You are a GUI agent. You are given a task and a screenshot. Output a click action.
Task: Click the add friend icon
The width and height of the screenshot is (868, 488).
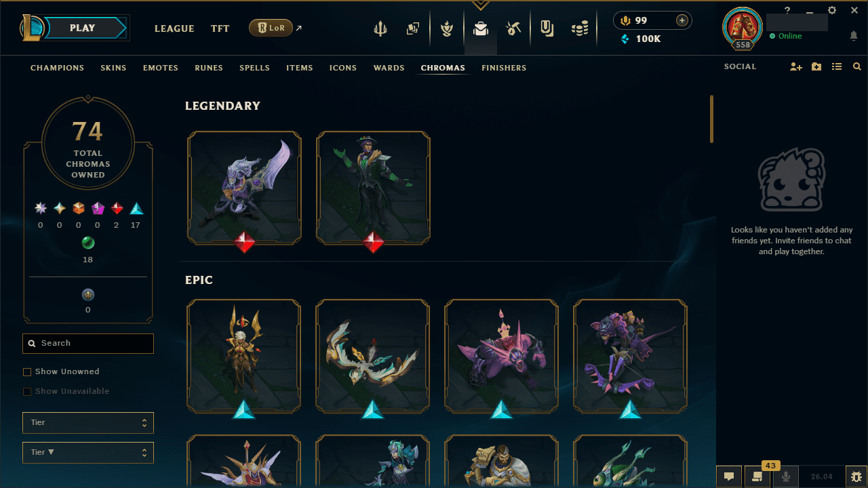click(x=796, y=66)
